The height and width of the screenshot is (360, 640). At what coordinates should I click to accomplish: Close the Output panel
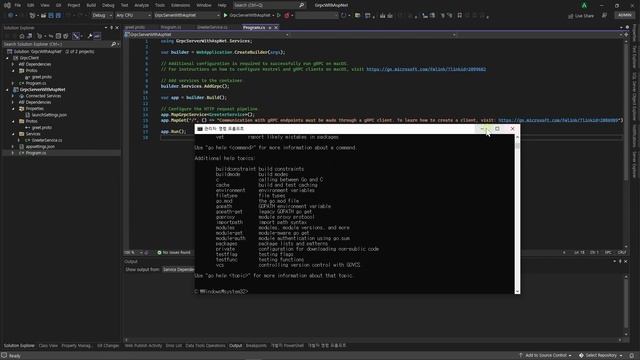(626, 261)
